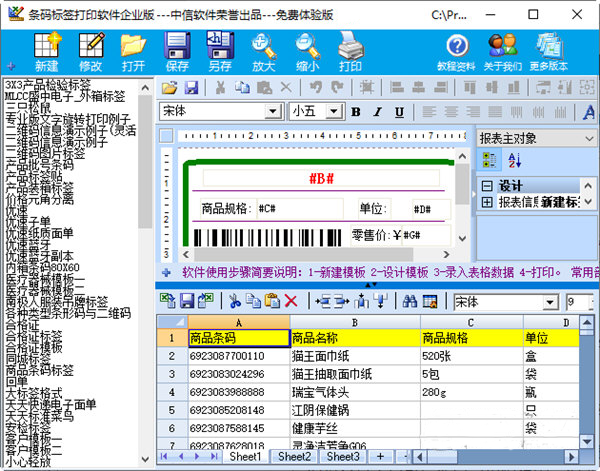Toggle center text alignment
Image resolution: width=600 pixels, height=471 pixels.
tap(451, 112)
